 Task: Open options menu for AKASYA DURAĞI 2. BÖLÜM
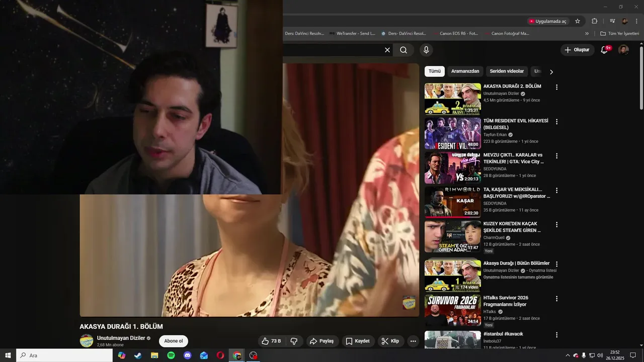556,87
